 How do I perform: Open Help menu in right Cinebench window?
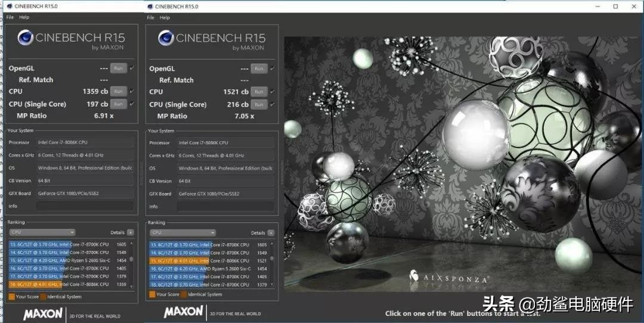[x=165, y=18]
